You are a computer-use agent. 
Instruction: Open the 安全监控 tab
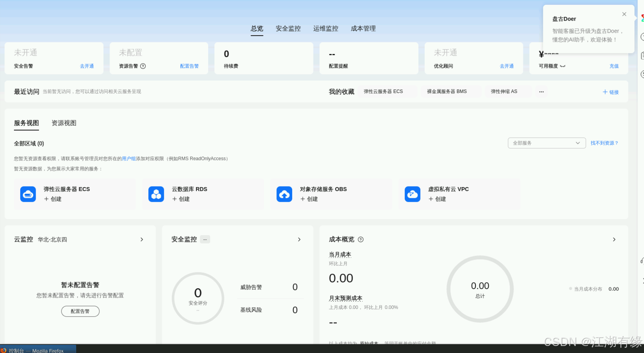click(x=288, y=28)
